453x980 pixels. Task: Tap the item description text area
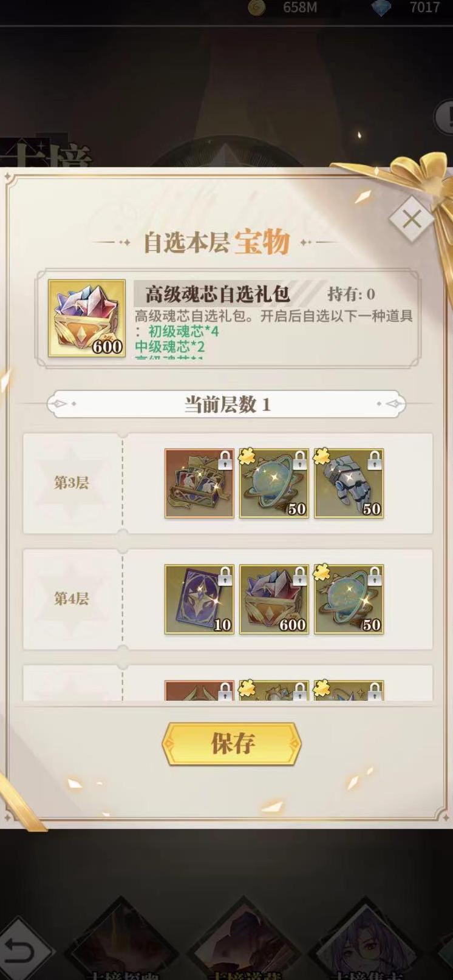pos(274,333)
